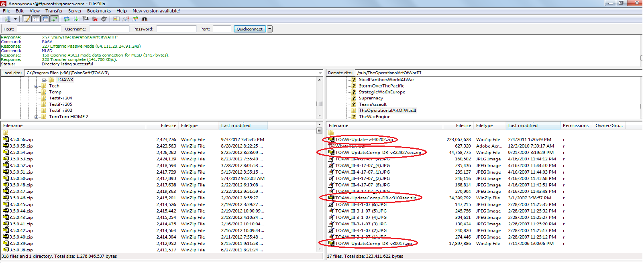Click the Password input field
Viewport: 644px width, 263px height.
pos(176,29)
